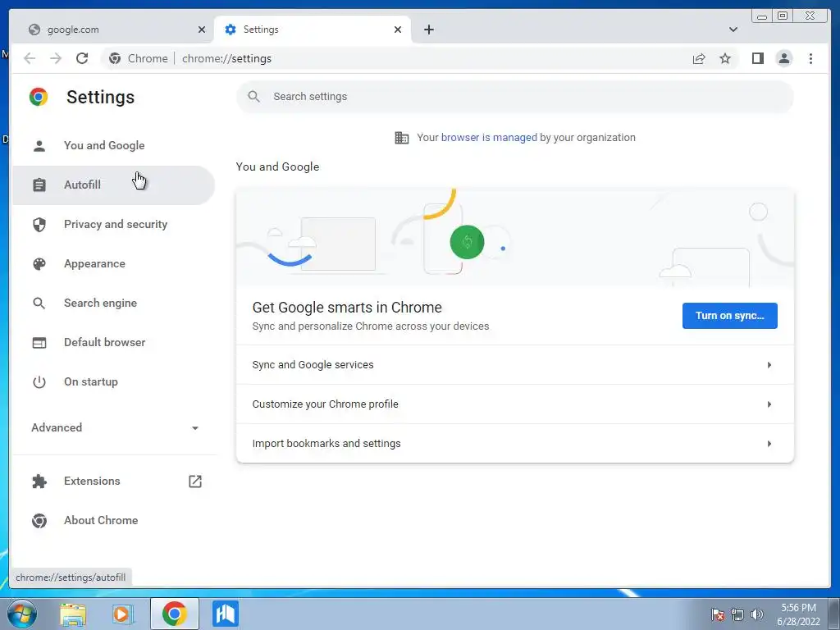
Task: Click the network tray icon
Action: (737, 614)
